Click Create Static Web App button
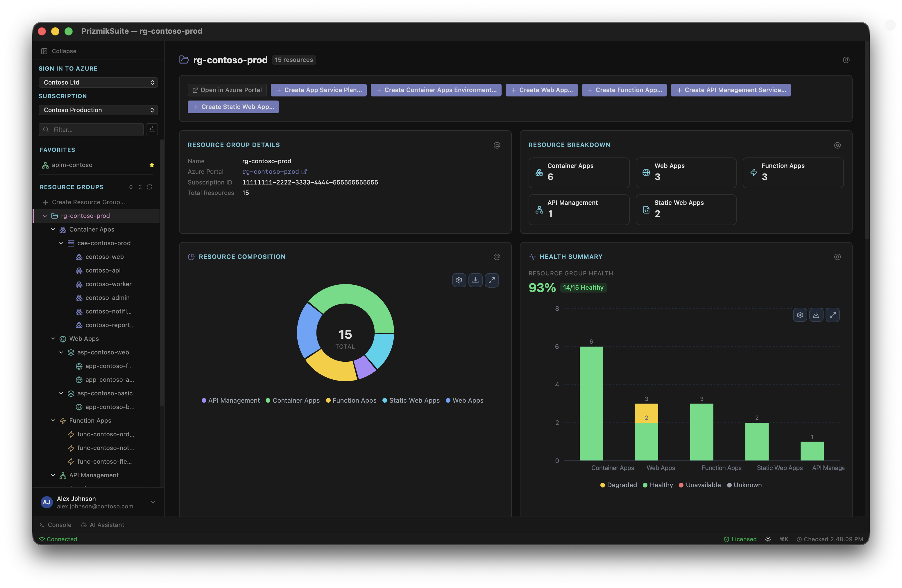This screenshot has height=588, width=902. [233, 107]
